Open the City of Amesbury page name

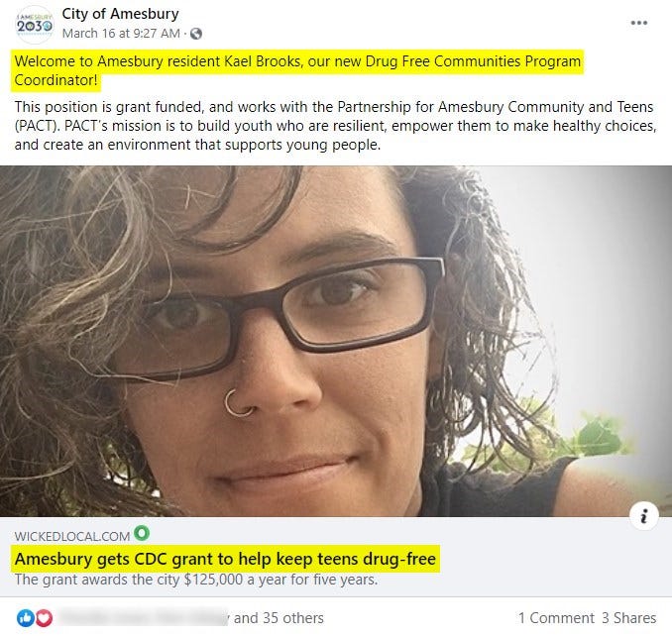[120, 14]
